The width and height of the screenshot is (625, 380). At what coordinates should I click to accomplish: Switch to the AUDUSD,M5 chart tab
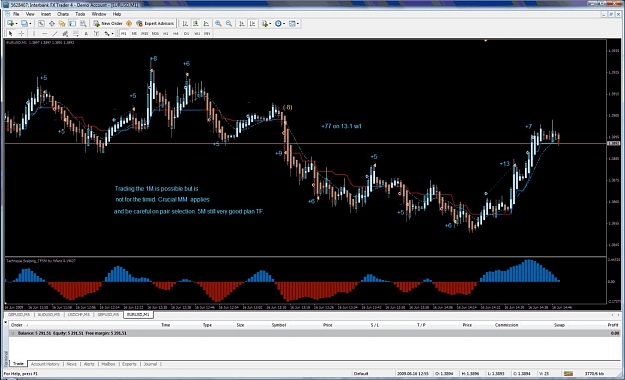point(49,315)
